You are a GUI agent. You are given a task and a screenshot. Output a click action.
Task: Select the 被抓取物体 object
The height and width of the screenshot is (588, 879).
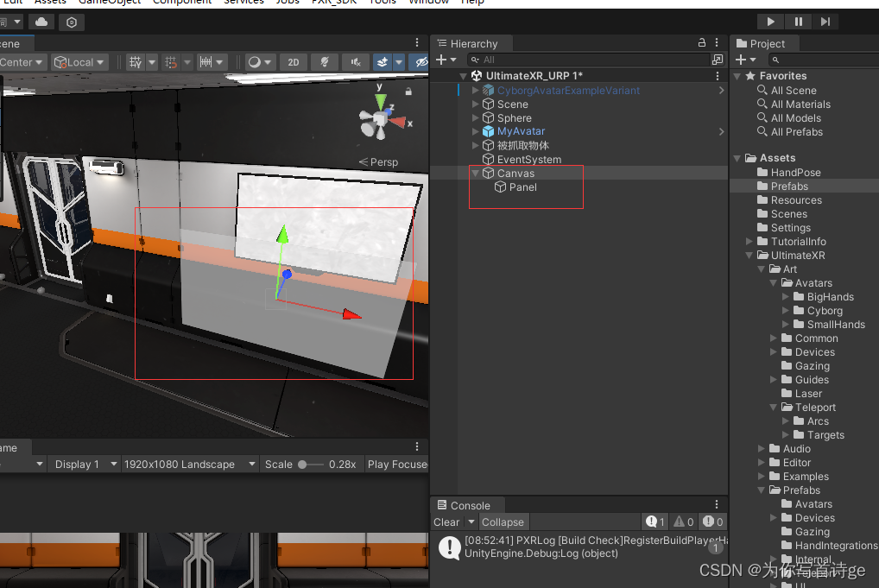pyautogui.click(x=522, y=145)
